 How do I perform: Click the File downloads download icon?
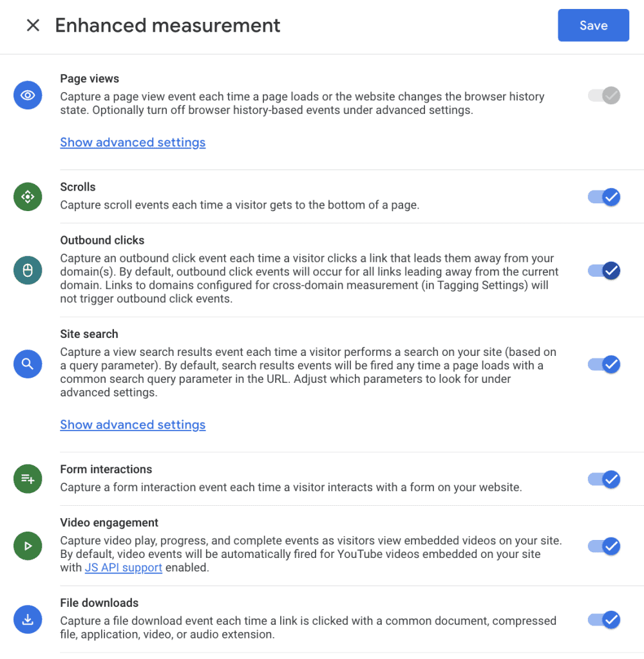[28, 619]
